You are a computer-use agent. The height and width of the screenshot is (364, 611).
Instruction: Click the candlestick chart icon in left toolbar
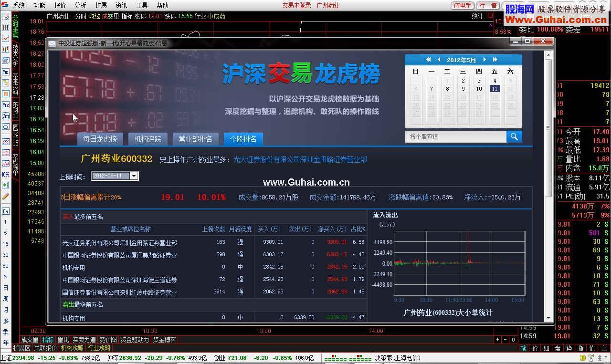coord(6,49)
